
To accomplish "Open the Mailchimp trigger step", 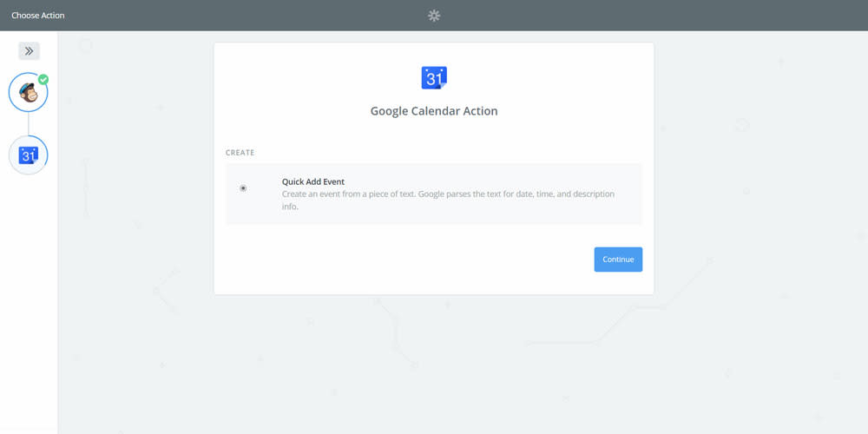I will click(29, 92).
